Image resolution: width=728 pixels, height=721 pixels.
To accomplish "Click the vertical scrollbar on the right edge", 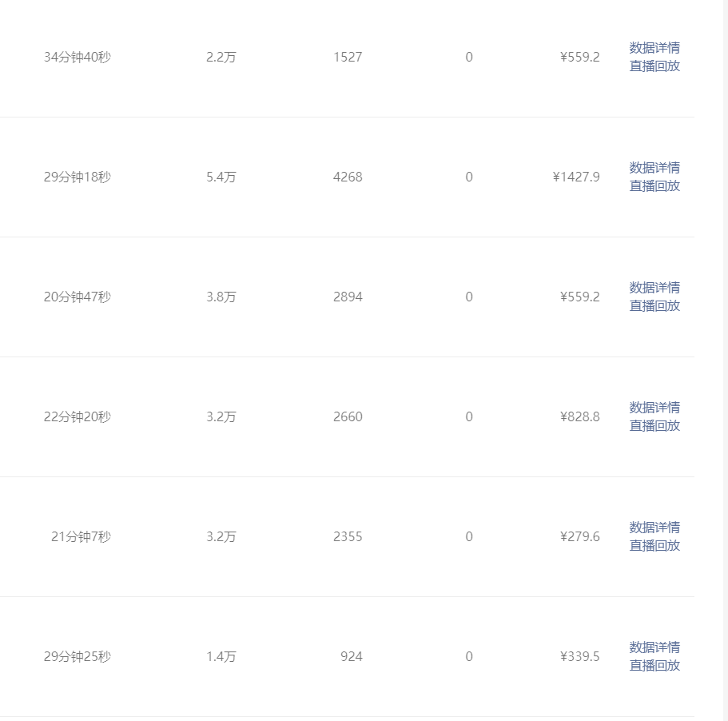I will (726, 360).
